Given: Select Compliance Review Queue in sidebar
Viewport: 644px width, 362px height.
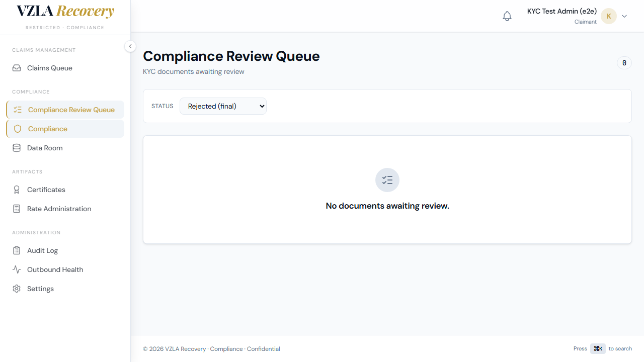Looking at the screenshot, I should click(65, 110).
